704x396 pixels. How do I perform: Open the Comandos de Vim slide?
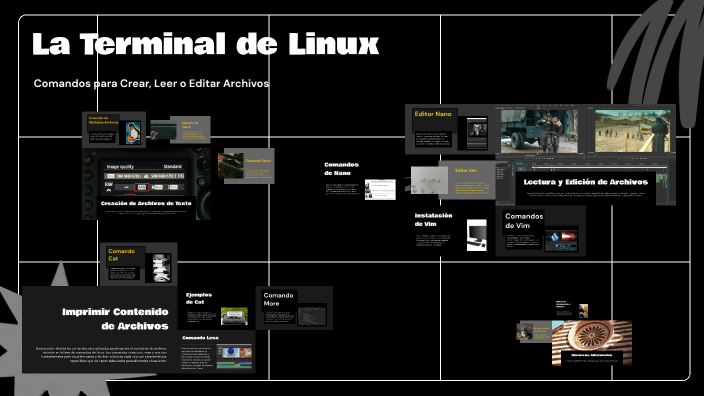pyautogui.click(x=541, y=231)
